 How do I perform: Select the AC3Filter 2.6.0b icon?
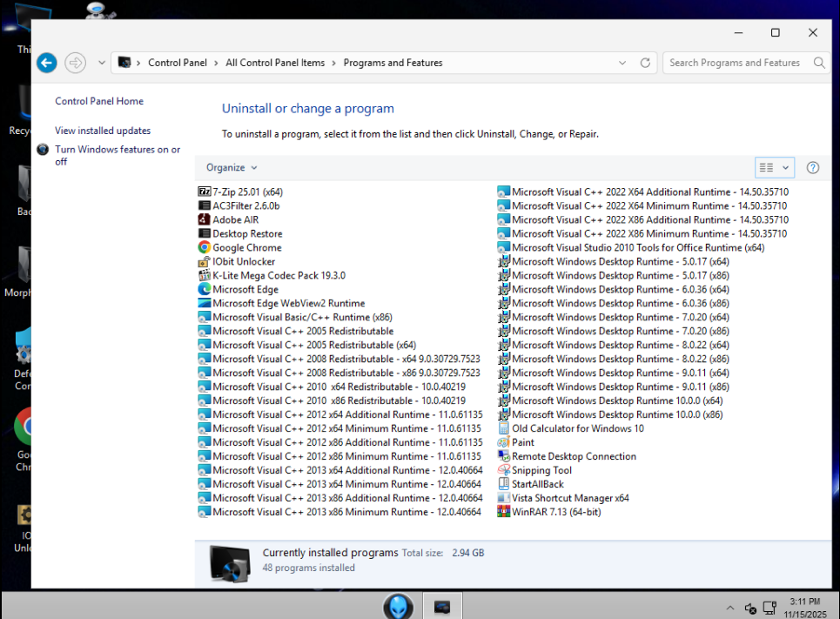coord(204,205)
